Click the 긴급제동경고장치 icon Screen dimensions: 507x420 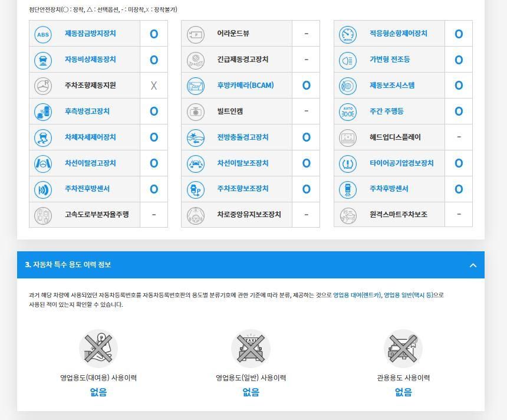coord(196,60)
